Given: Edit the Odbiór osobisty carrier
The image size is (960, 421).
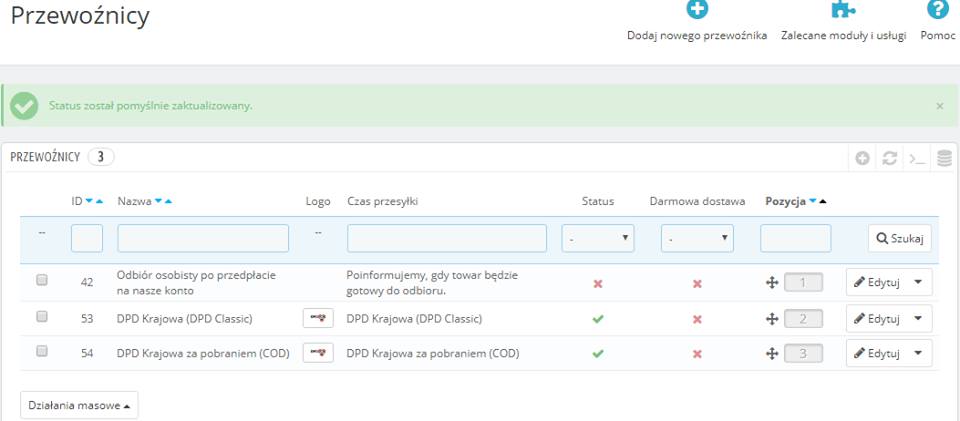Looking at the screenshot, I should (877, 283).
